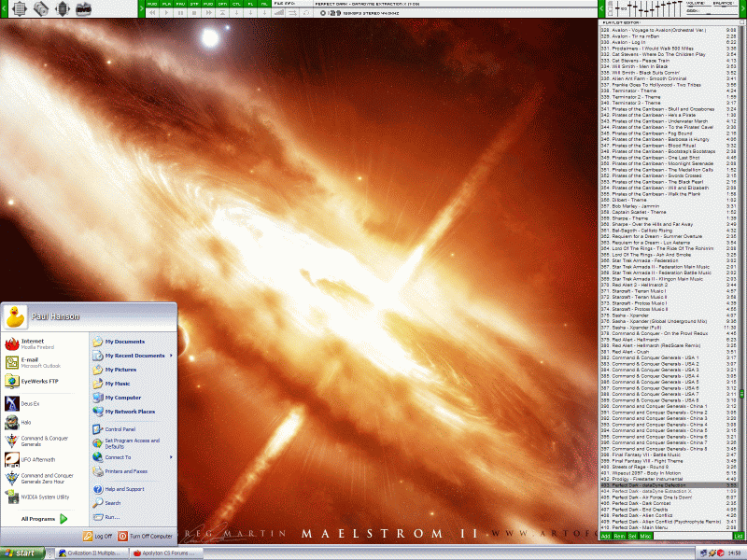
Task: Select track 'Prodigy - Firestarter Instrumental'
Action: point(669,479)
